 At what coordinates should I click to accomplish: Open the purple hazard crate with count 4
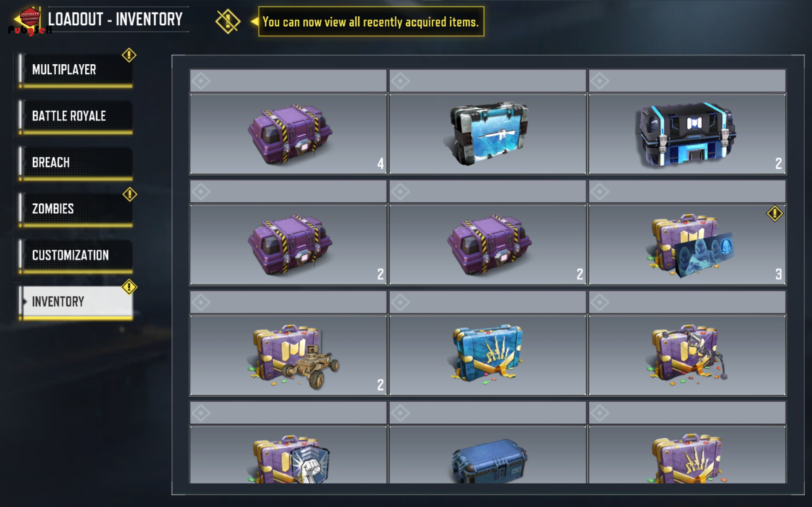point(288,134)
